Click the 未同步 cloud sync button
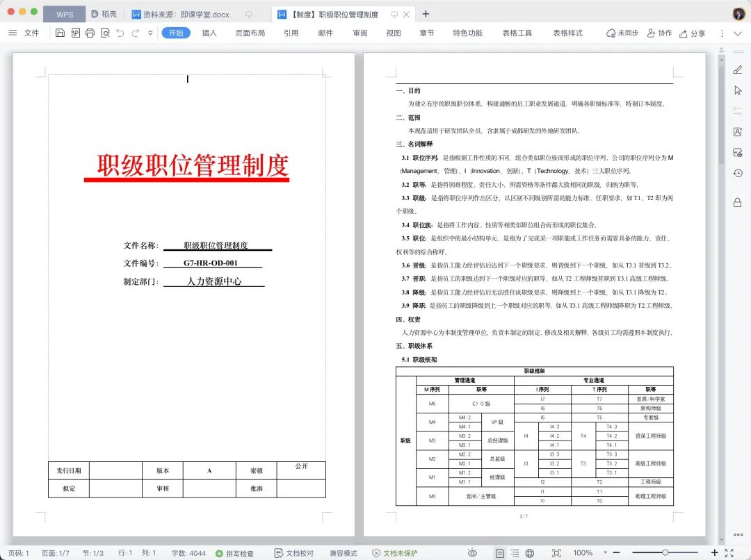 (622, 33)
